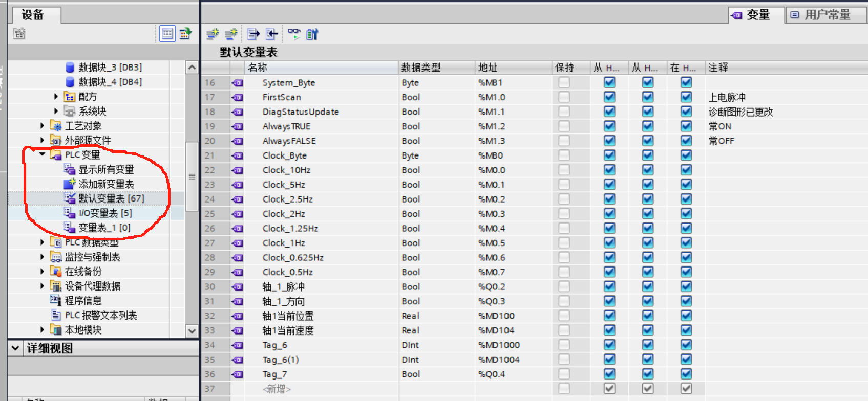868x401 pixels.
Task: Click 添加新变量表 to add a table
Action: pos(106,184)
